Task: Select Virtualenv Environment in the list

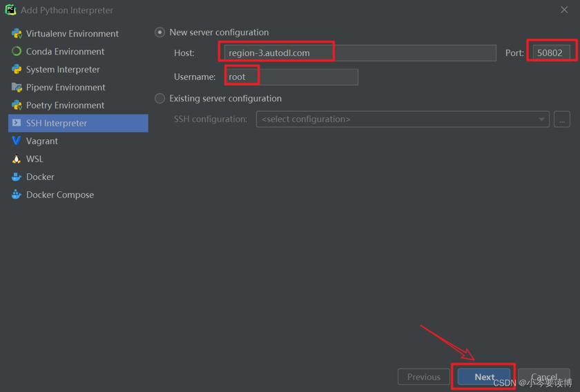Action: [x=78, y=34]
